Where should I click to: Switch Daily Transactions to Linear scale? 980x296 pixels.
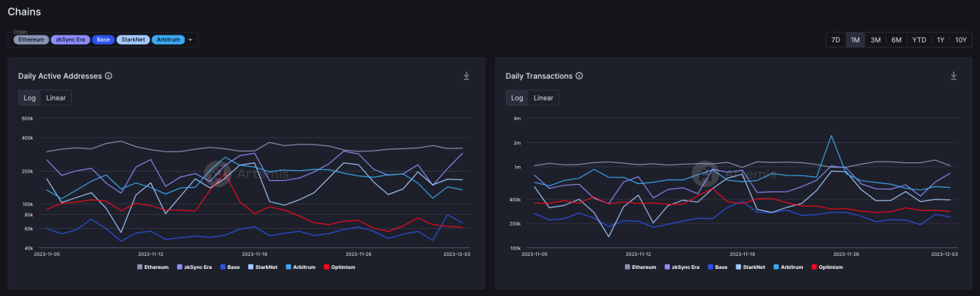click(x=544, y=97)
